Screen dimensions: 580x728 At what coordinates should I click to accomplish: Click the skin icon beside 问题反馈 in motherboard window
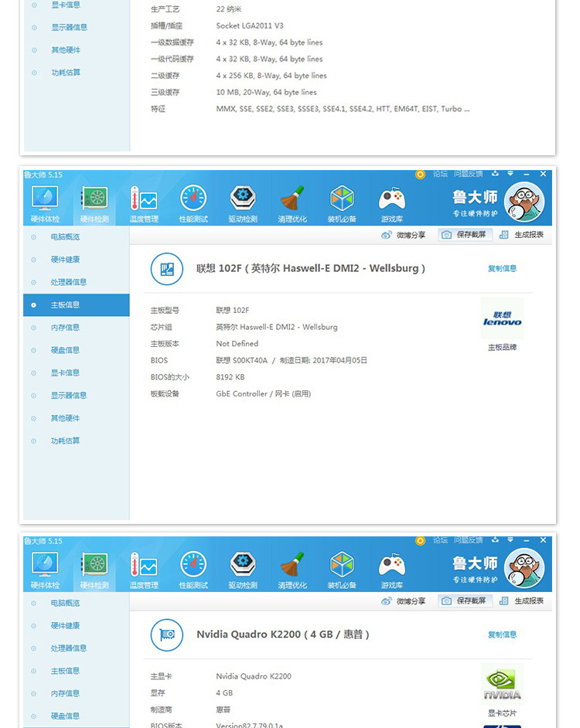(496, 174)
